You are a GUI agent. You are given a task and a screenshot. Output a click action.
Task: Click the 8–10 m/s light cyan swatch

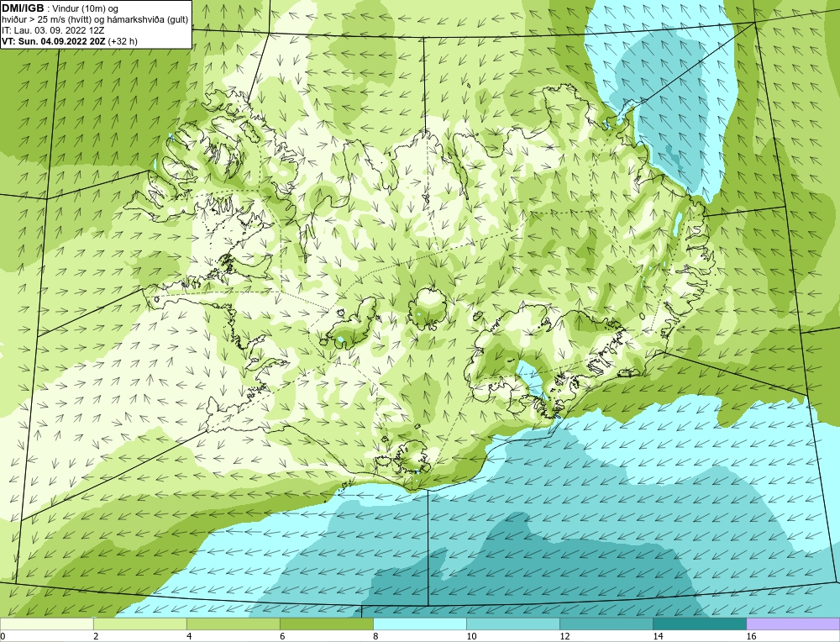point(419,624)
